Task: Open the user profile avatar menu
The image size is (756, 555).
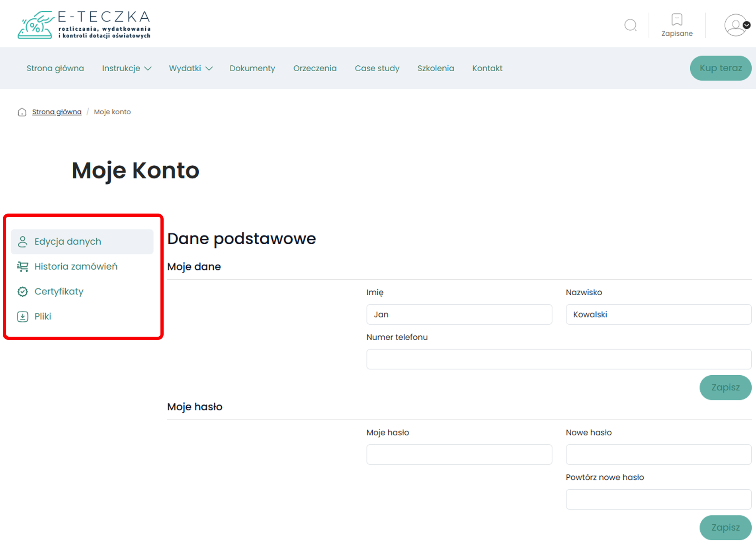Action: (736, 25)
